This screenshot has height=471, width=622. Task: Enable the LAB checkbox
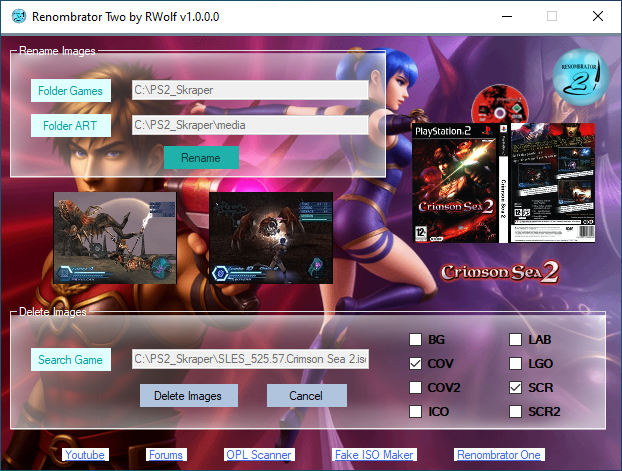(x=515, y=339)
